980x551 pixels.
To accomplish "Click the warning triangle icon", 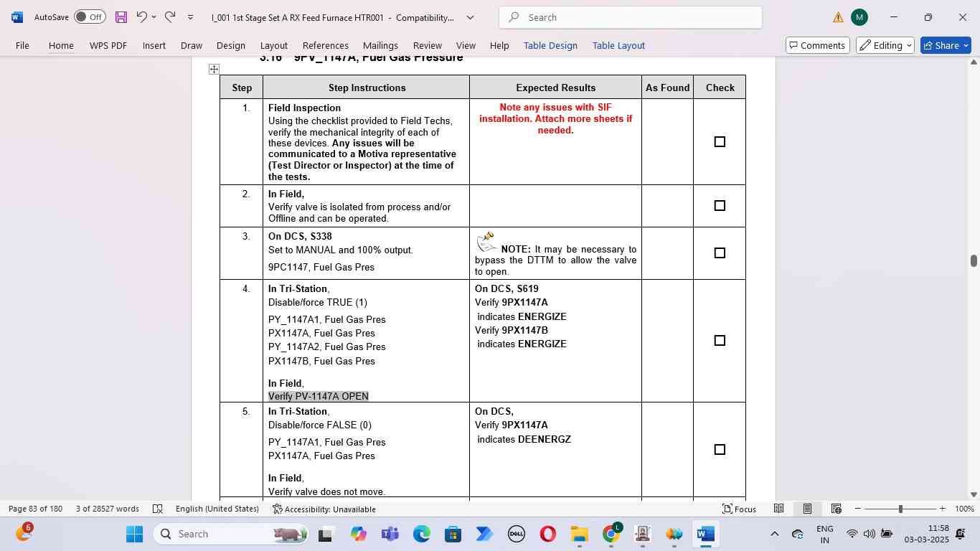I will pos(839,17).
